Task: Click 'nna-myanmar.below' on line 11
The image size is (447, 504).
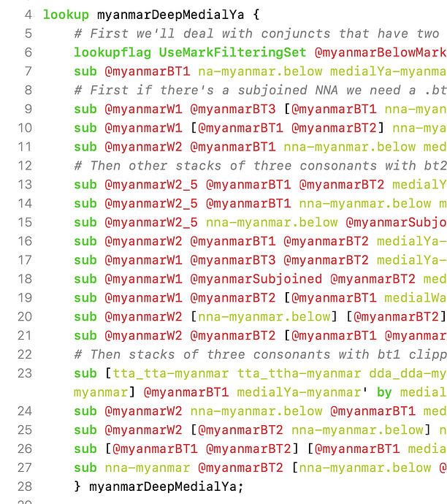Action: [350, 148]
